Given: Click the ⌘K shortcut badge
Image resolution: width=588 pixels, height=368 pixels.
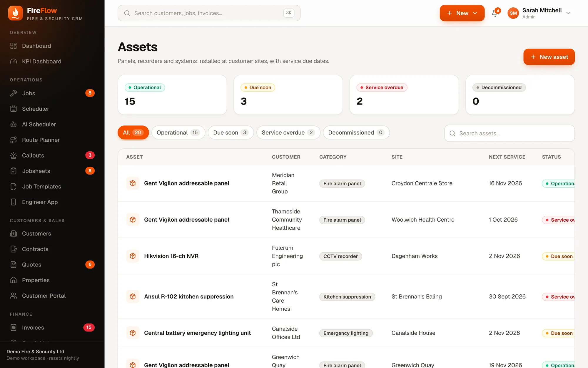Looking at the screenshot, I should click(x=289, y=13).
